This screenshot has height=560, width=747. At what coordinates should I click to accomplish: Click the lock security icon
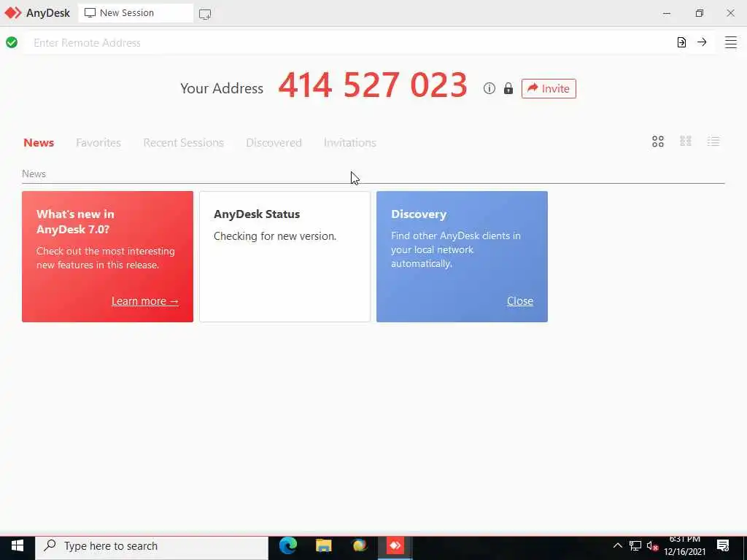pyautogui.click(x=508, y=88)
